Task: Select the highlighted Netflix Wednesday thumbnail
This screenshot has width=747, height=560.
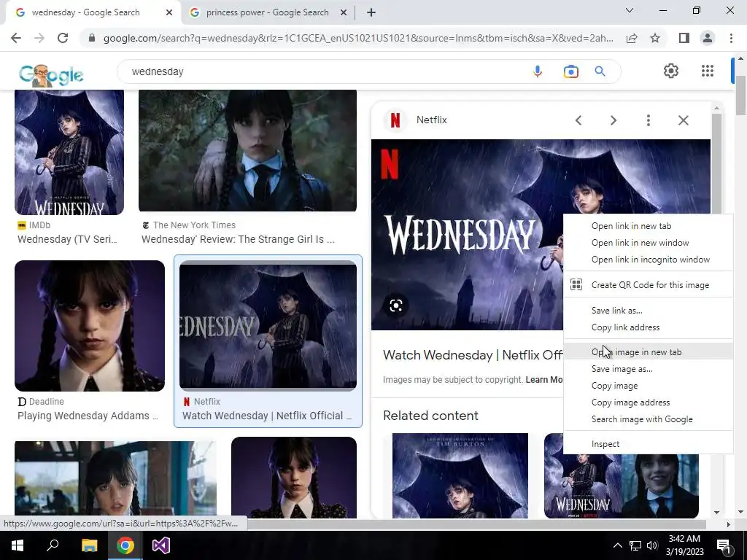Action: tap(268, 326)
